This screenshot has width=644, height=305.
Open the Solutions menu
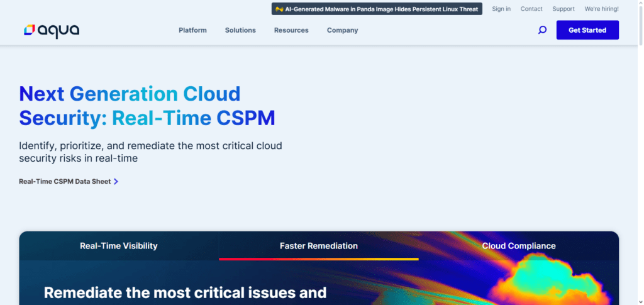[240, 30]
